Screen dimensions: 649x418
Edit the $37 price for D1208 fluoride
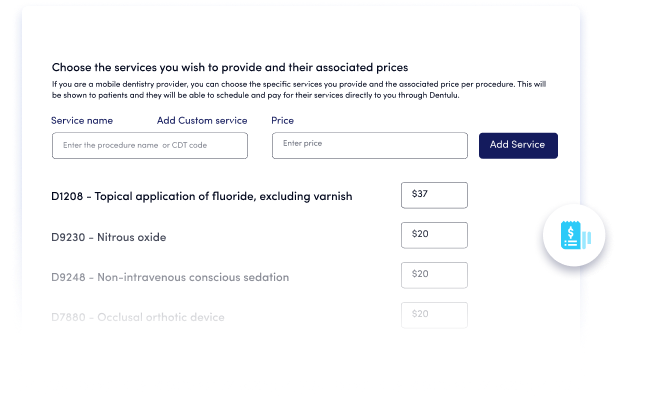point(434,195)
